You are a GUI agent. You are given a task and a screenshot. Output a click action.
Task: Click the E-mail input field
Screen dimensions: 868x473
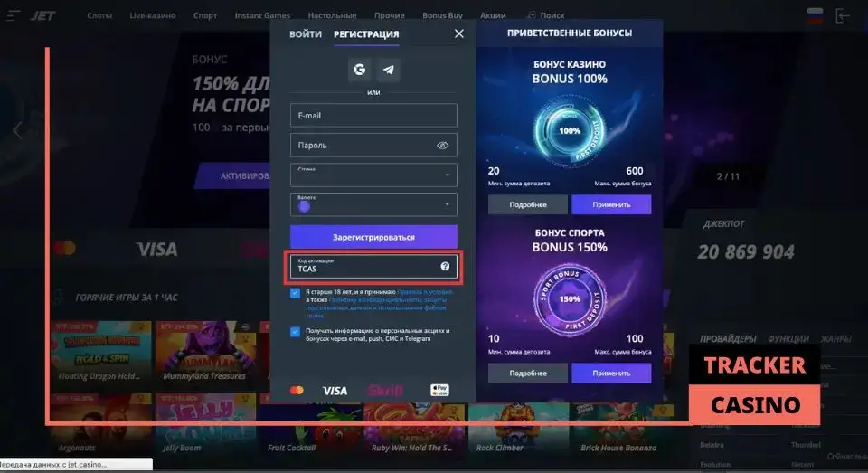[373, 115]
